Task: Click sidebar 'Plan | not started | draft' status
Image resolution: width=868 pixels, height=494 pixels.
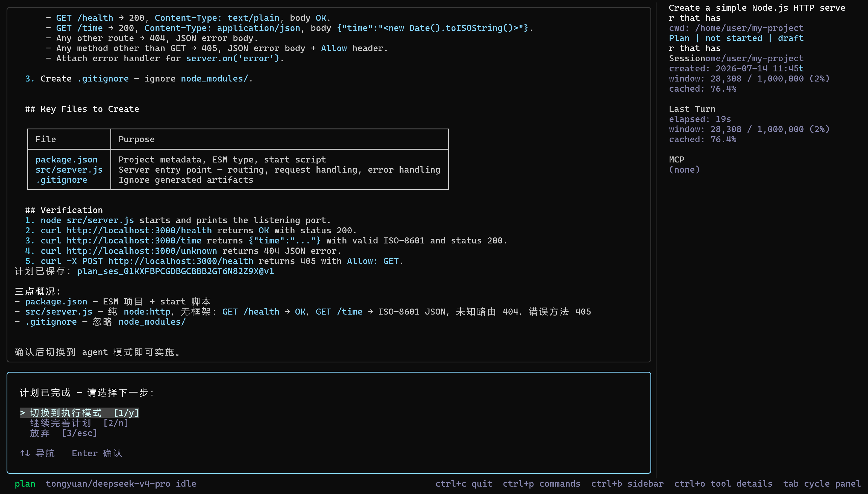Action: (x=736, y=38)
